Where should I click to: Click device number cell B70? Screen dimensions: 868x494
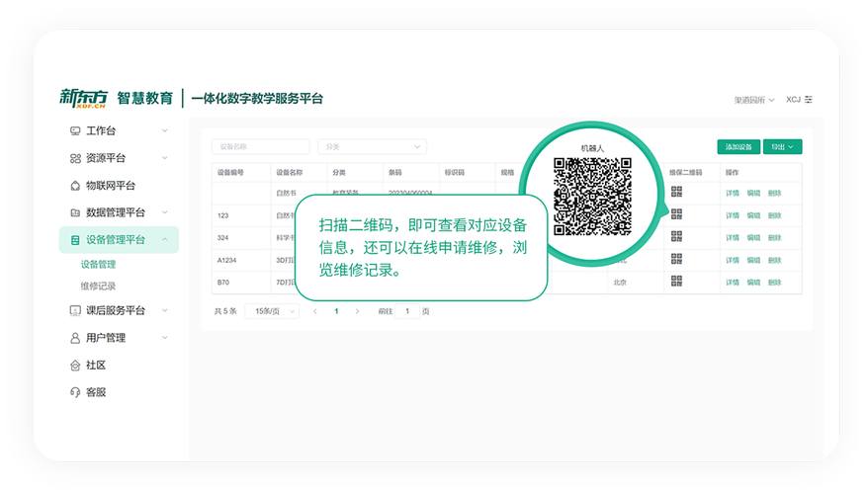tap(223, 283)
